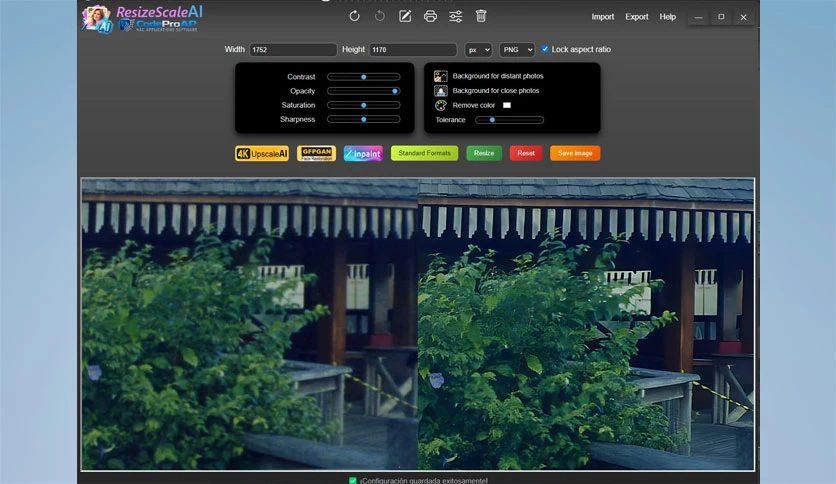
Task: Click the Height input field
Action: coord(413,50)
